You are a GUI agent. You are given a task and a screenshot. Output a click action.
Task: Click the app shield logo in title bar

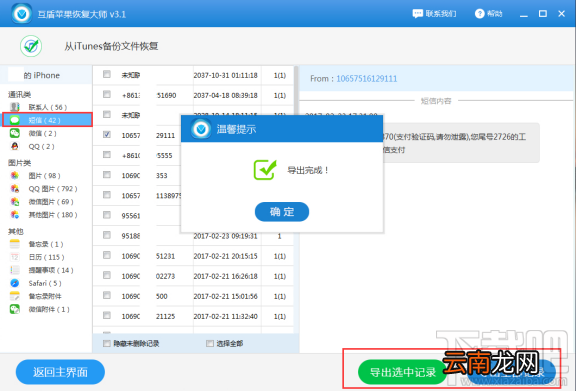click(x=22, y=14)
